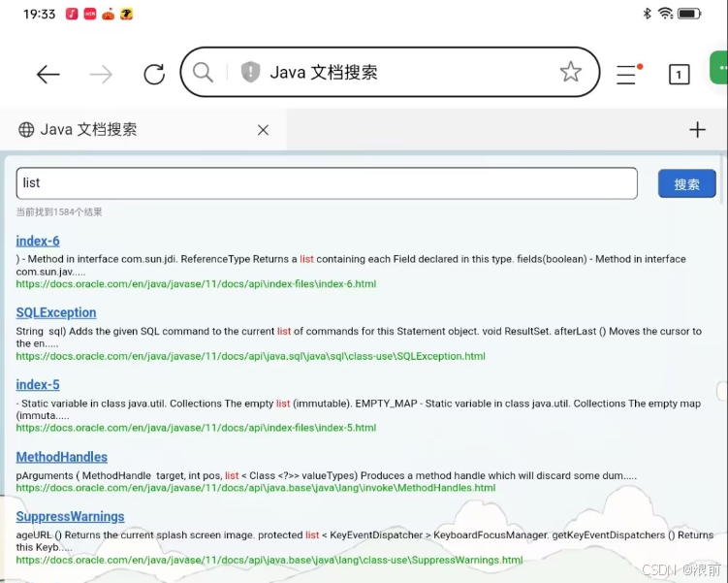728x583 pixels.
Task: Select the Java 文档搜索 tab
Action: [143, 130]
